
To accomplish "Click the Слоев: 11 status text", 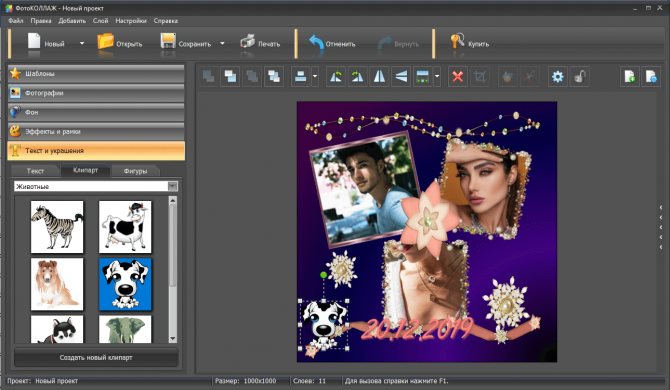I will point(309,381).
